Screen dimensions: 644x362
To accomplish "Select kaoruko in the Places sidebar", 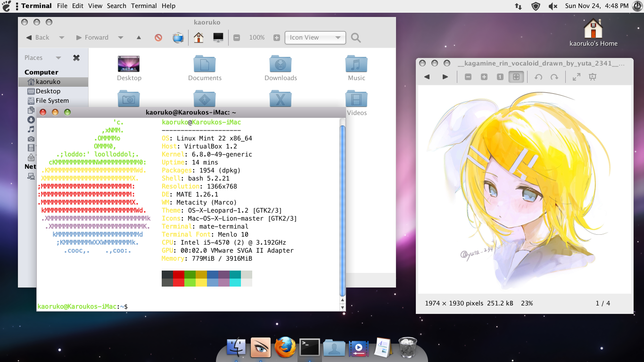I will [x=53, y=82].
